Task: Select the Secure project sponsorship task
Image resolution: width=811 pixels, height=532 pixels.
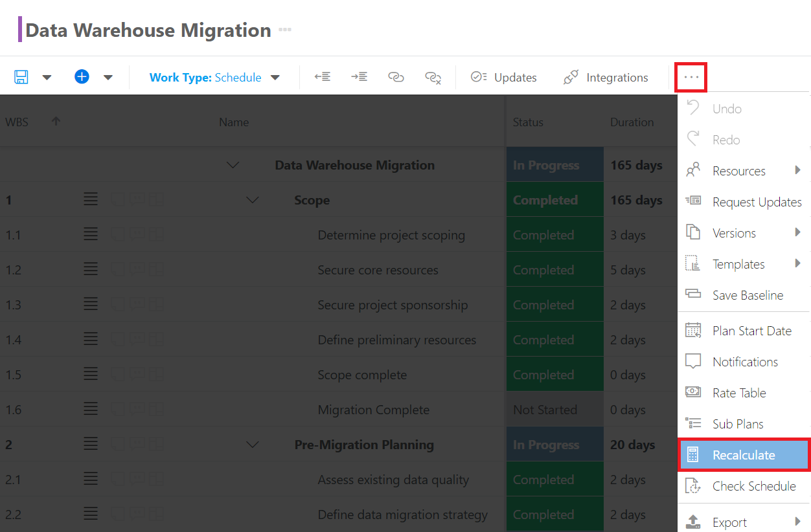Action: pyautogui.click(x=393, y=305)
